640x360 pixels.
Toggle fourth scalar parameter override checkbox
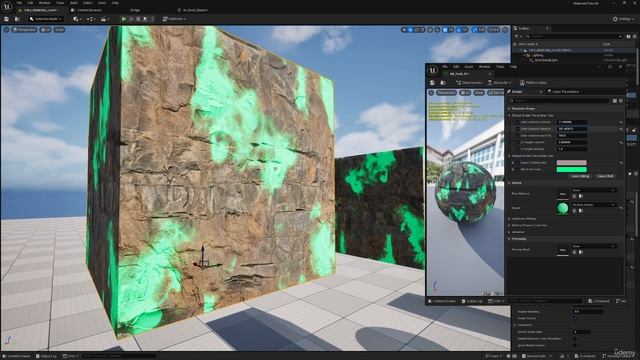pos(517,142)
